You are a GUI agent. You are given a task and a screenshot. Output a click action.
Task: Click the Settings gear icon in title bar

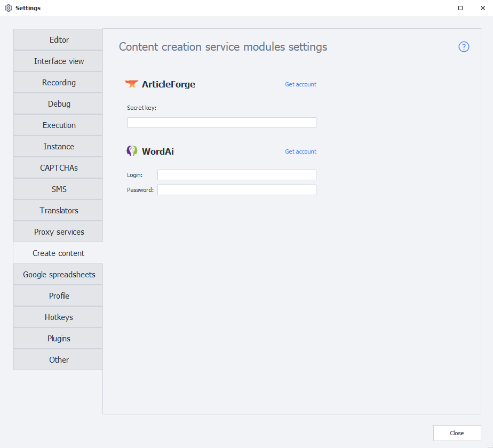(9, 8)
